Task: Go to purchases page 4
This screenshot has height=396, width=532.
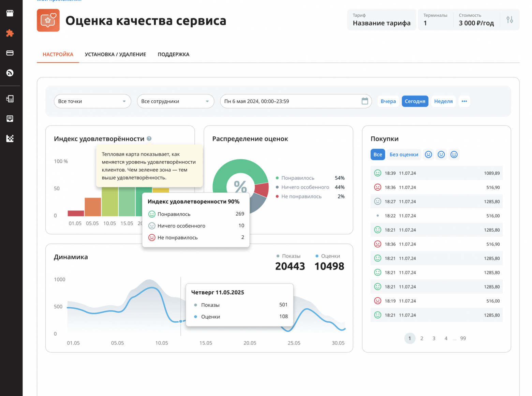Action: click(x=446, y=338)
